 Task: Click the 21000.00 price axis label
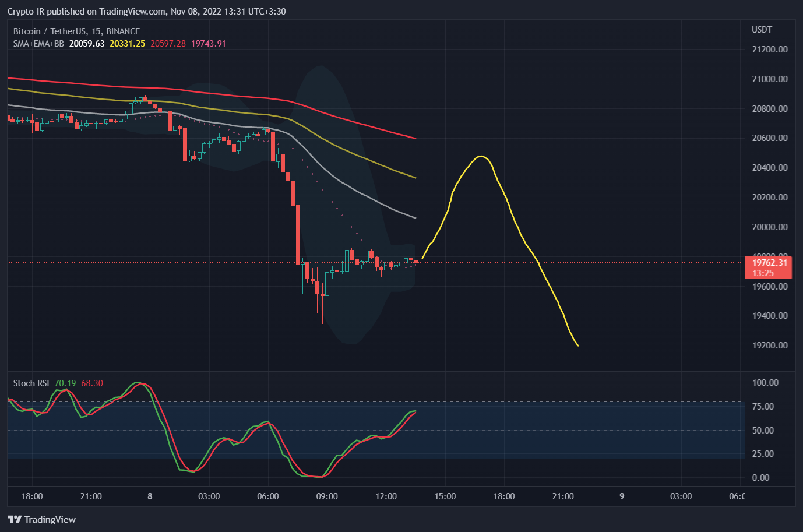[x=770, y=79]
